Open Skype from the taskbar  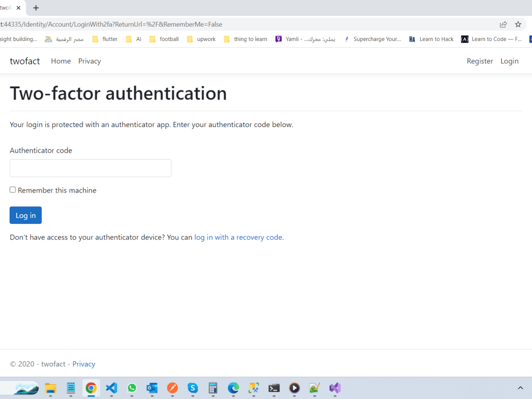[x=193, y=388]
